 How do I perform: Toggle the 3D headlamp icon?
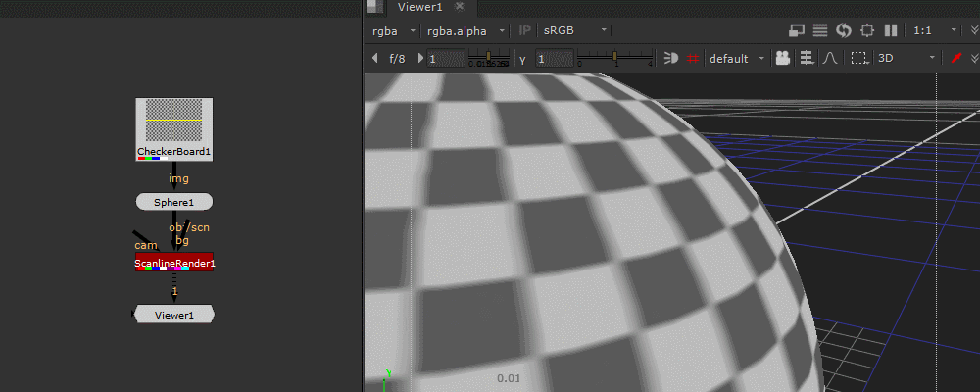pyautogui.click(x=670, y=58)
